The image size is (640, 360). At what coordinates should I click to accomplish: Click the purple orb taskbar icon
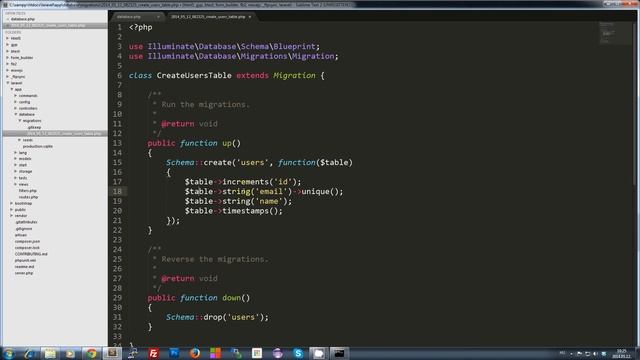pyautogui.click(x=278, y=353)
